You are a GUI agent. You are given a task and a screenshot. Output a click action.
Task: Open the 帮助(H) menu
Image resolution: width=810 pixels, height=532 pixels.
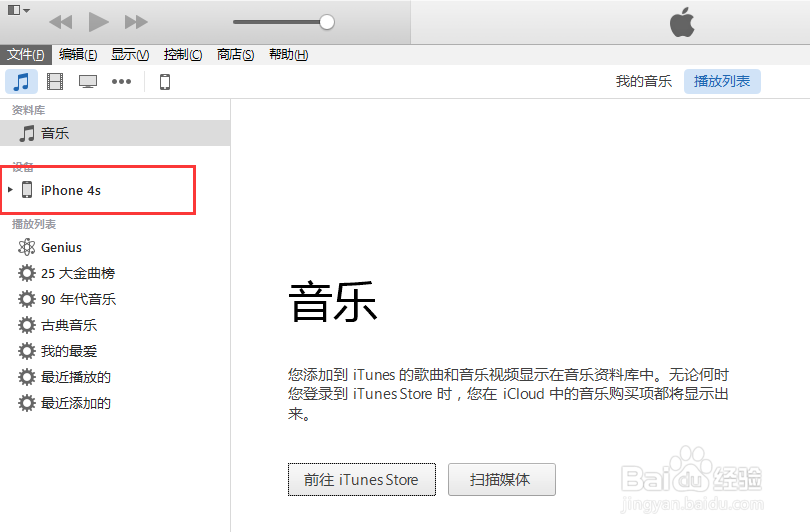[x=289, y=55]
